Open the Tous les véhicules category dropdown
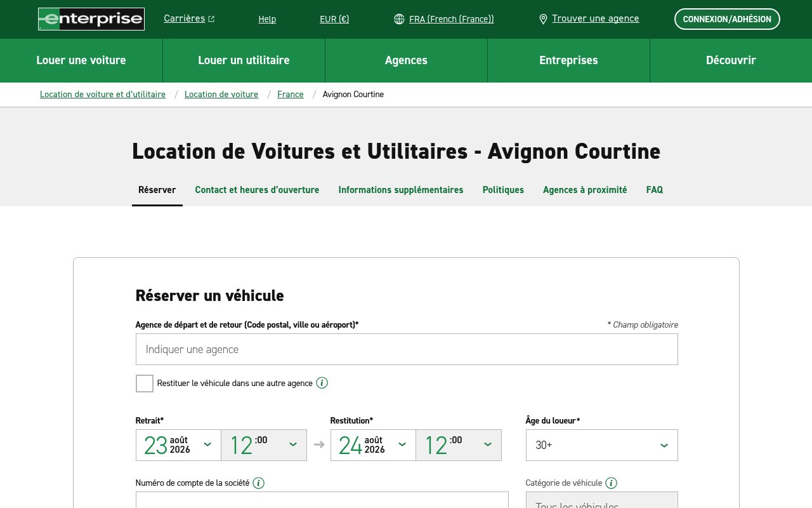Viewport: 812px width, 508px height. click(601, 500)
